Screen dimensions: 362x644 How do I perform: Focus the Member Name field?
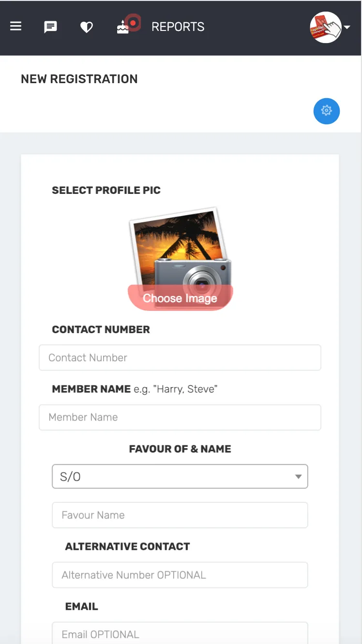click(180, 417)
